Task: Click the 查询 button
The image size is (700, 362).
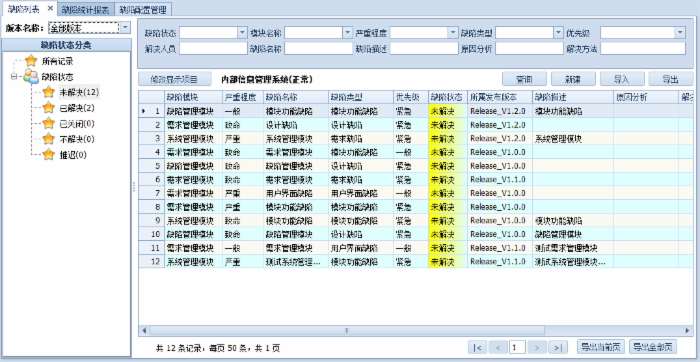Action: (524, 79)
